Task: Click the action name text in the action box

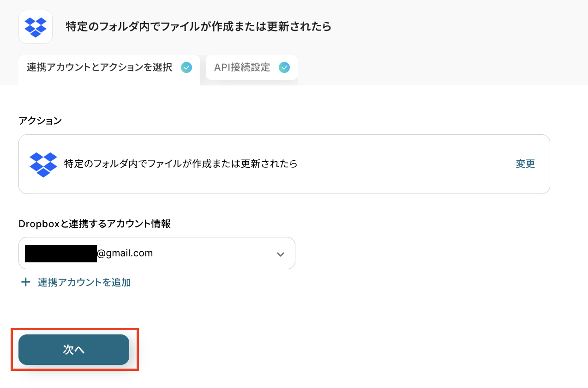Action: (x=181, y=164)
